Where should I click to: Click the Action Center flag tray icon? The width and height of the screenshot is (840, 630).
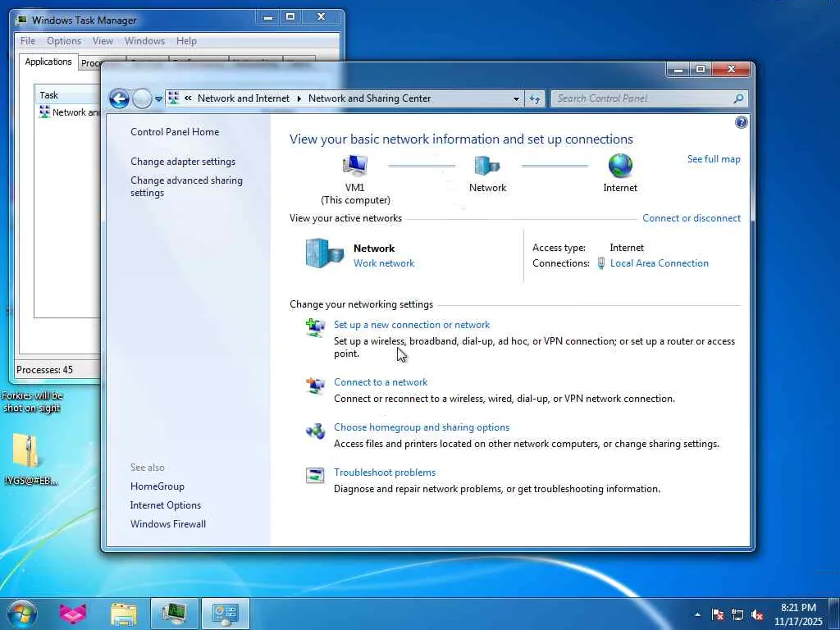[x=718, y=614]
